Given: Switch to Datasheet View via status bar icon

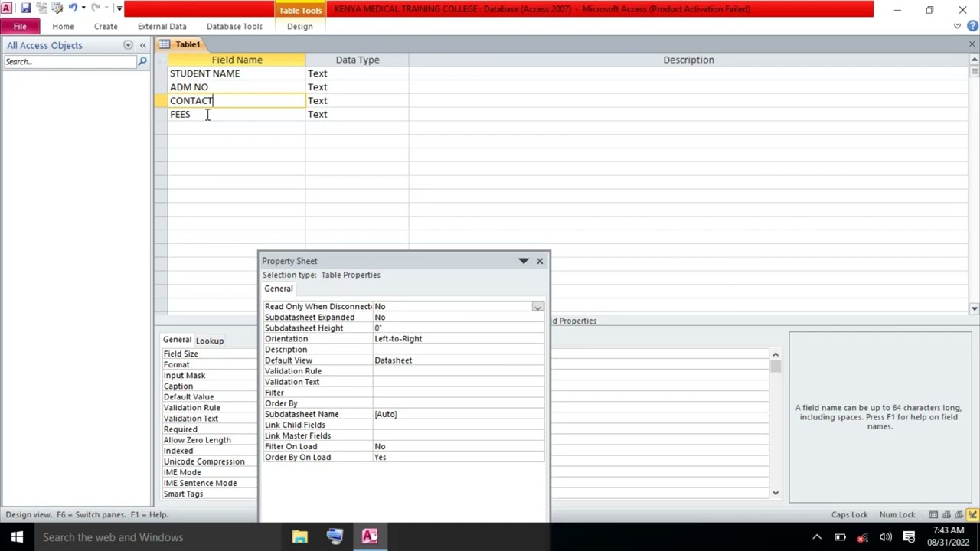Looking at the screenshot, I should pos(933,515).
